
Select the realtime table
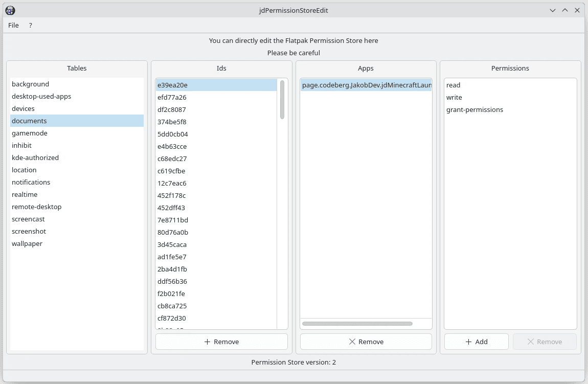[x=77, y=194]
